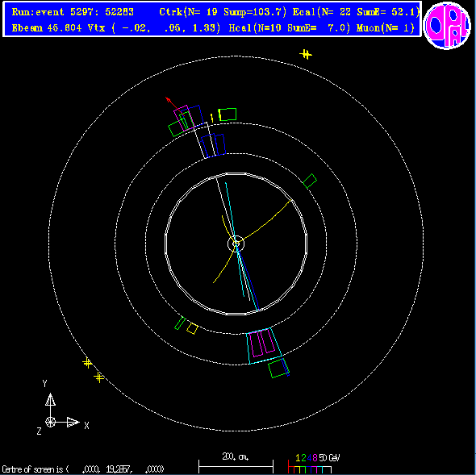Click the red missing-momentum arrow

[x=174, y=106]
